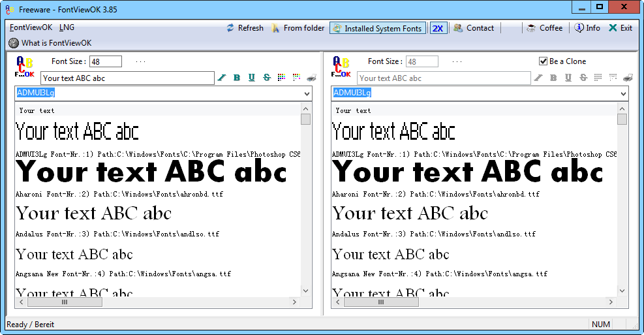Click the FontViewOK title bar app icon
This screenshot has height=335, width=644.
coord(10,9)
